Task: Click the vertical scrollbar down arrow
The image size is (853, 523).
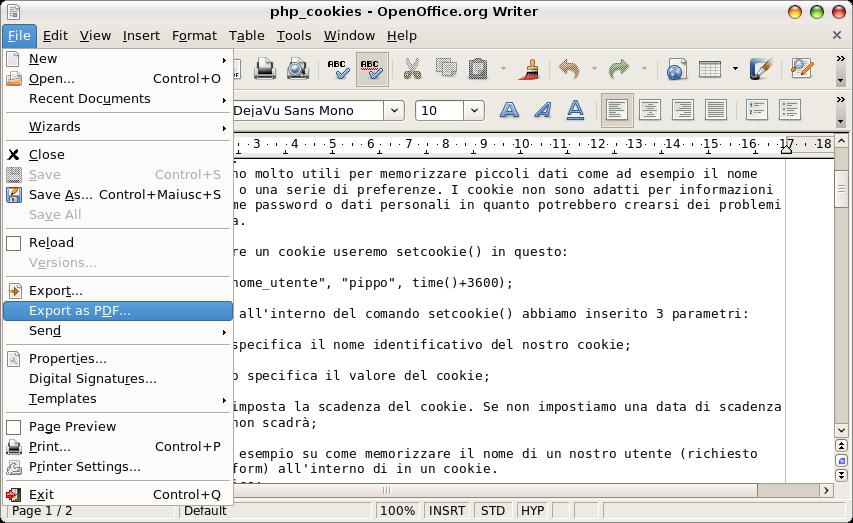Action: point(841,430)
